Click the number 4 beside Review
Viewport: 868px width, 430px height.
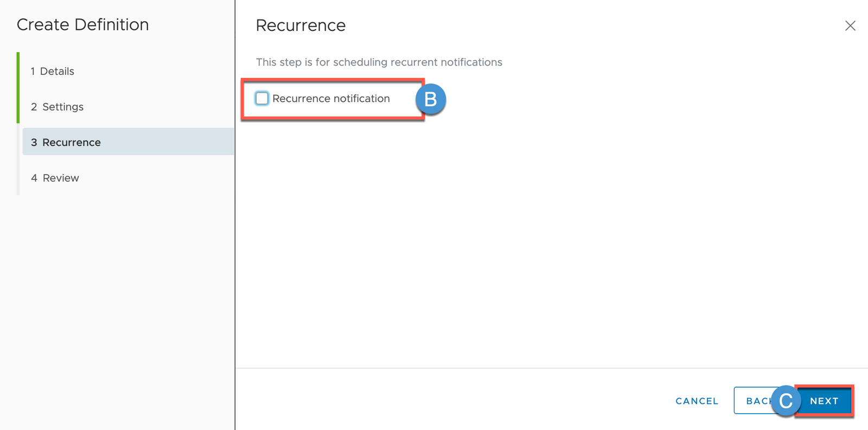[x=34, y=178]
